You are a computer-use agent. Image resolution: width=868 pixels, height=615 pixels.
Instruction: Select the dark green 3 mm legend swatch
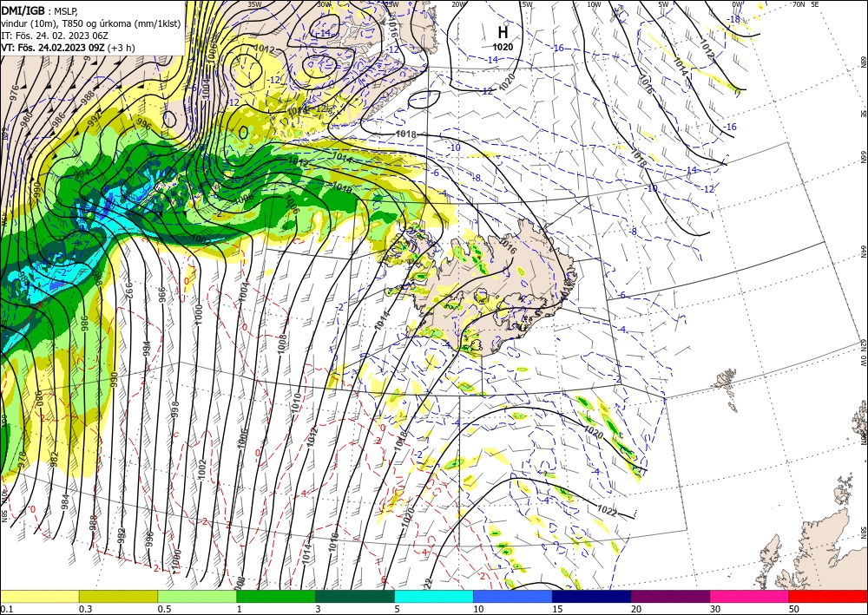[x=355, y=596]
